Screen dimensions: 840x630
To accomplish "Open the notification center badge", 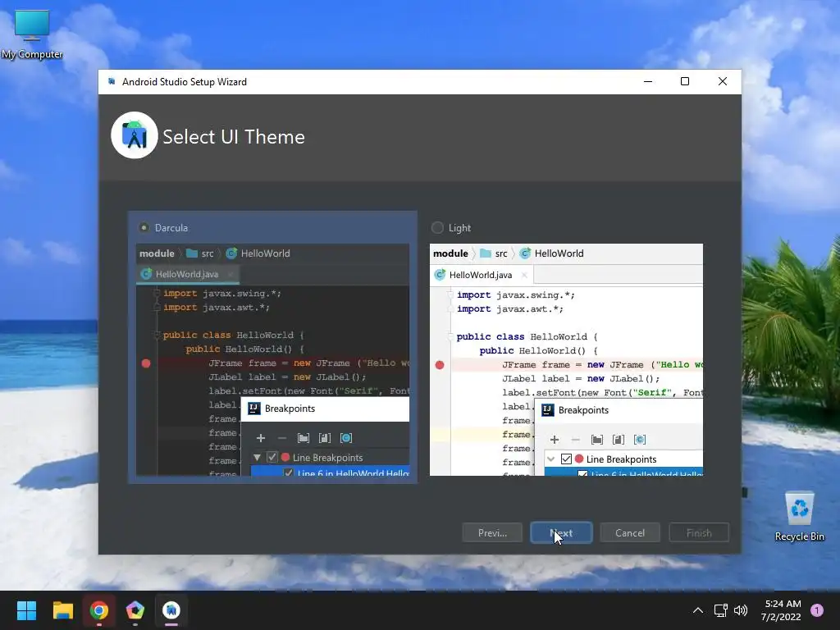I will (x=817, y=610).
